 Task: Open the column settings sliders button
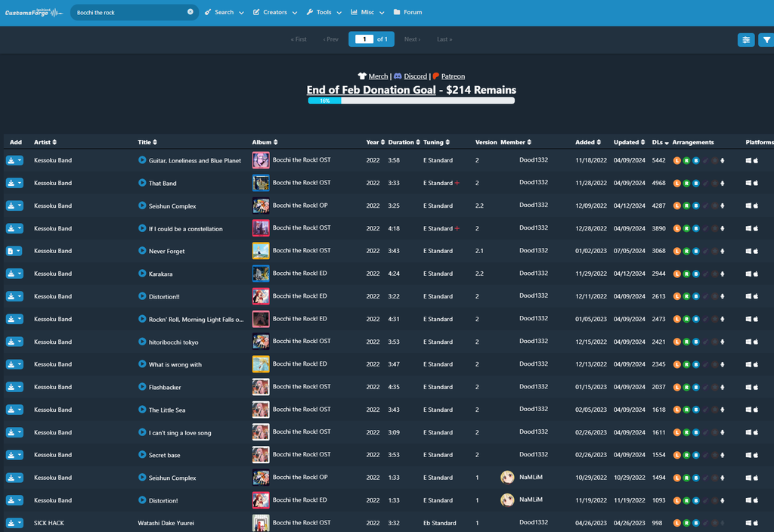click(x=746, y=40)
